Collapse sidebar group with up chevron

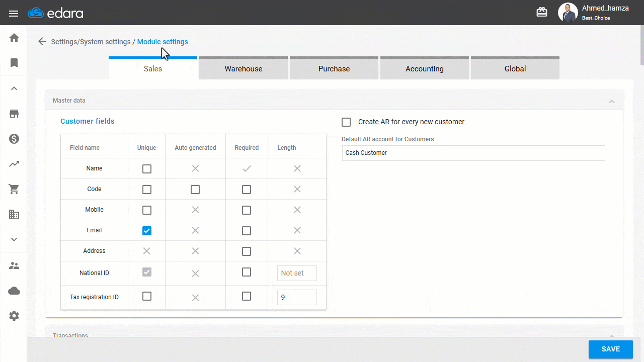click(x=14, y=88)
